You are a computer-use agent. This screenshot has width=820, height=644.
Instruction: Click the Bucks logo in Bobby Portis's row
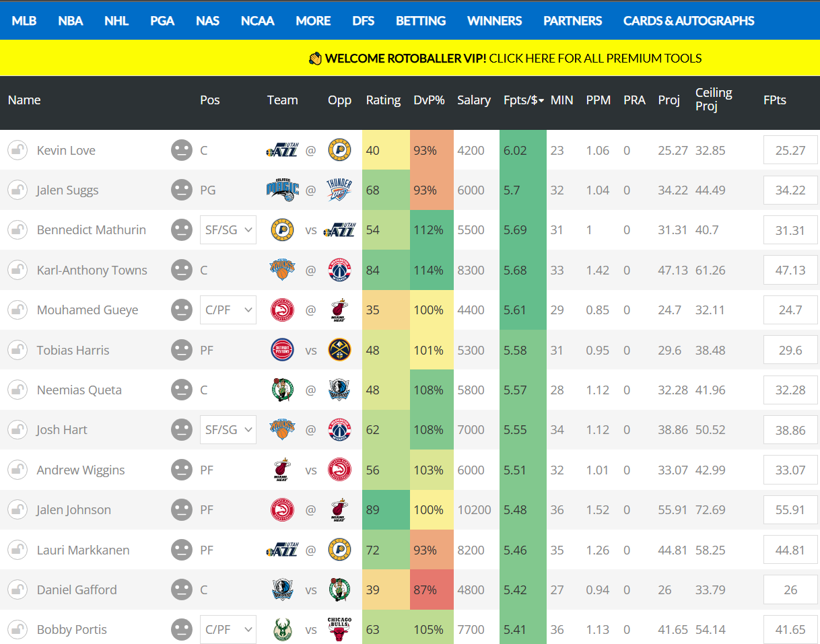tap(282, 630)
